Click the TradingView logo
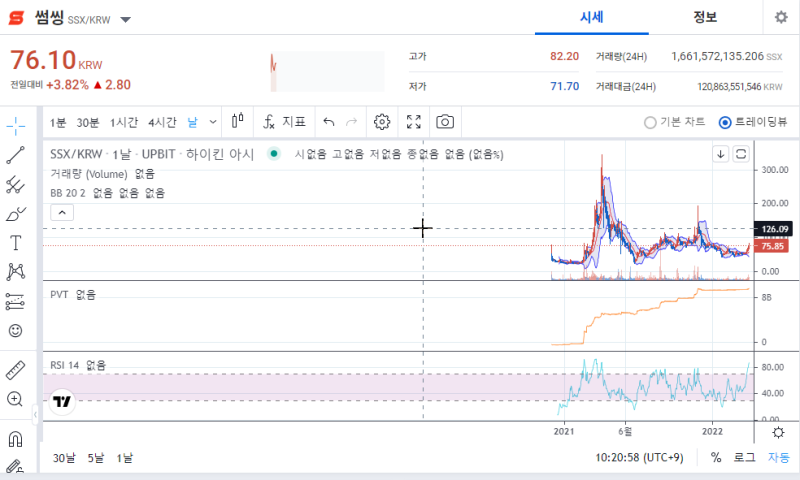The height and width of the screenshot is (480, 800). click(62, 401)
